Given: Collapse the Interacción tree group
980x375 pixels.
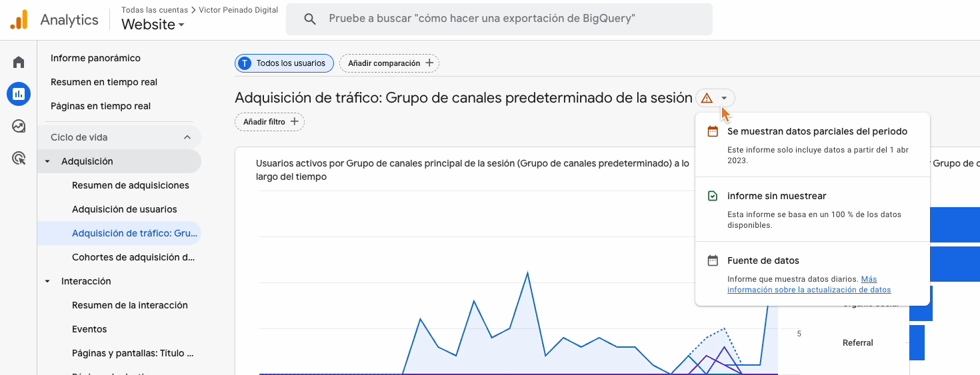Looking at the screenshot, I should [47, 281].
